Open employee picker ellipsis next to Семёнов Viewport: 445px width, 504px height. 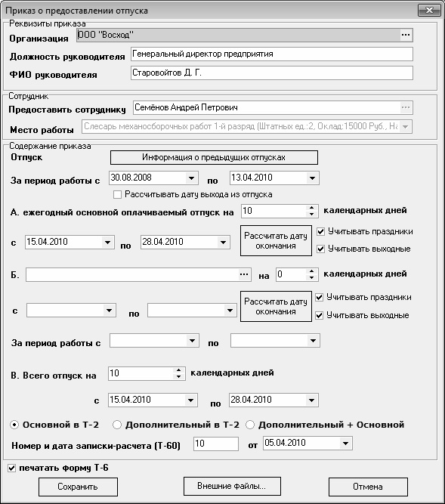[x=406, y=107]
